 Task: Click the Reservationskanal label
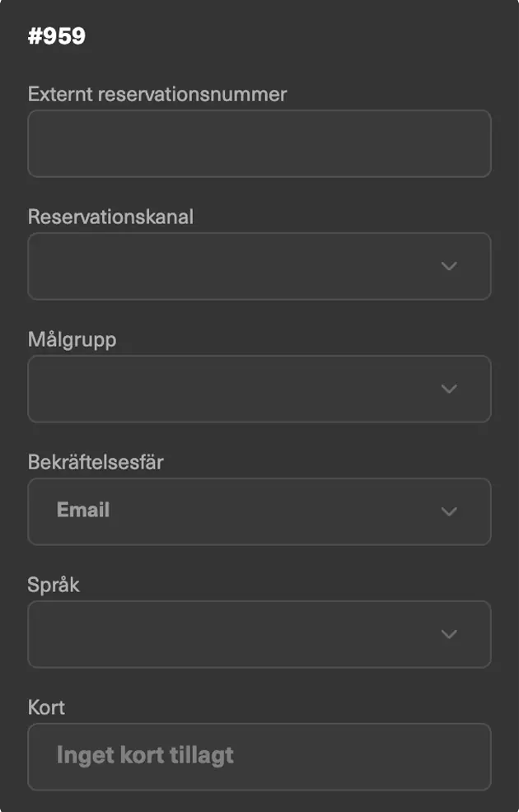coord(110,217)
